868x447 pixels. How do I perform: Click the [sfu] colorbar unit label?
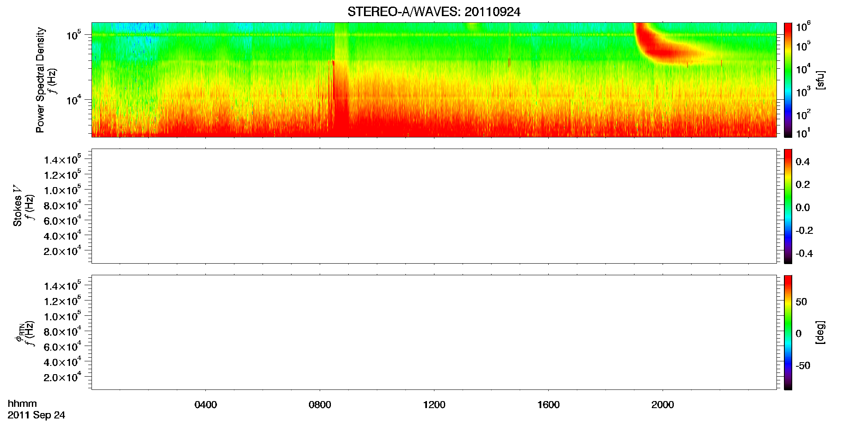point(820,80)
